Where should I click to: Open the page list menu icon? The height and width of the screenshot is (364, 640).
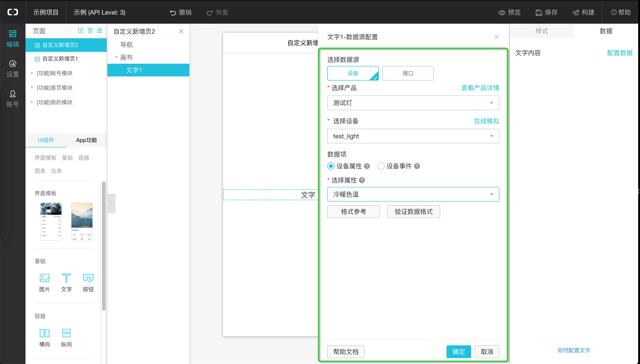pos(99,30)
